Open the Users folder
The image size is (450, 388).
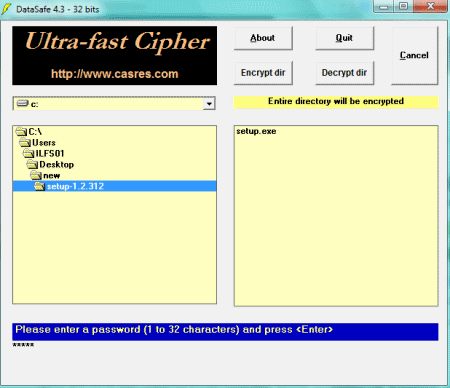(x=44, y=143)
